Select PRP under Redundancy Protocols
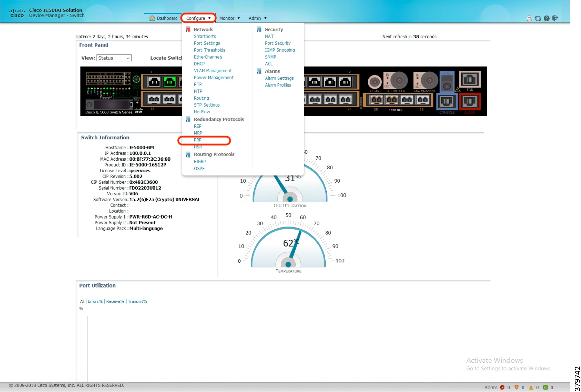The image size is (581, 392). pyautogui.click(x=197, y=140)
